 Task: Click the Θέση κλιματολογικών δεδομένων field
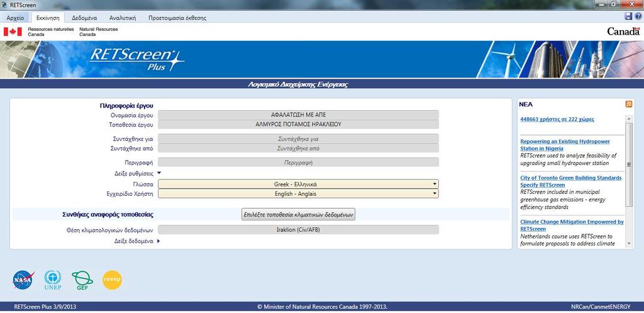coord(298,229)
